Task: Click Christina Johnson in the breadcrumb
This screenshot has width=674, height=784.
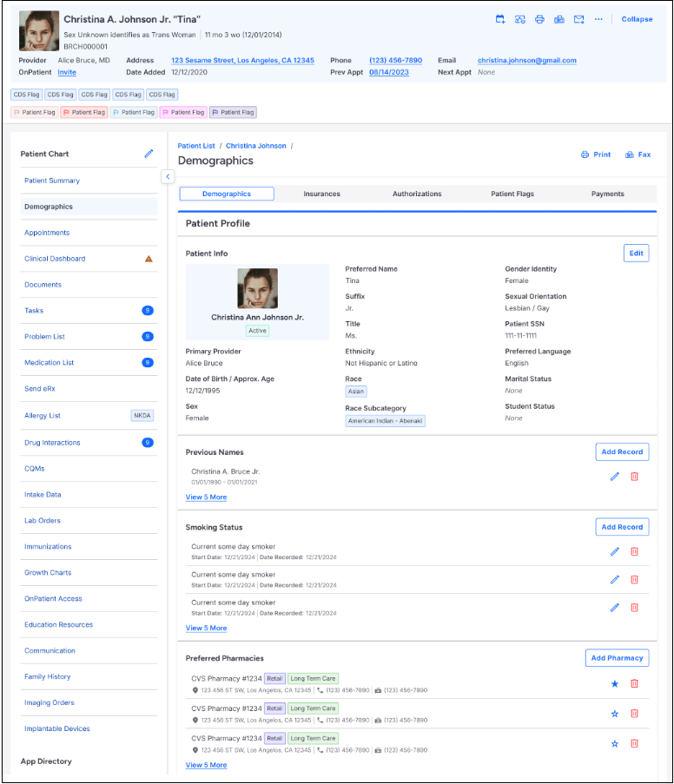Action: (x=255, y=146)
